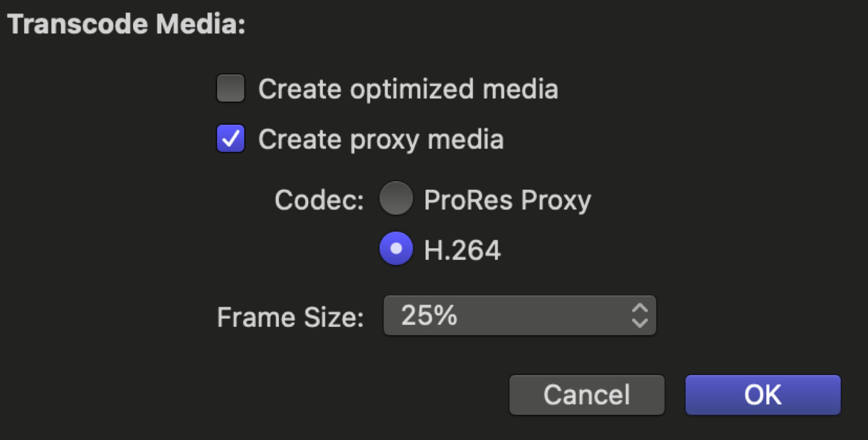Click the "H.264" option label text
The height and width of the screenshot is (440, 868).
pyautogui.click(x=462, y=250)
